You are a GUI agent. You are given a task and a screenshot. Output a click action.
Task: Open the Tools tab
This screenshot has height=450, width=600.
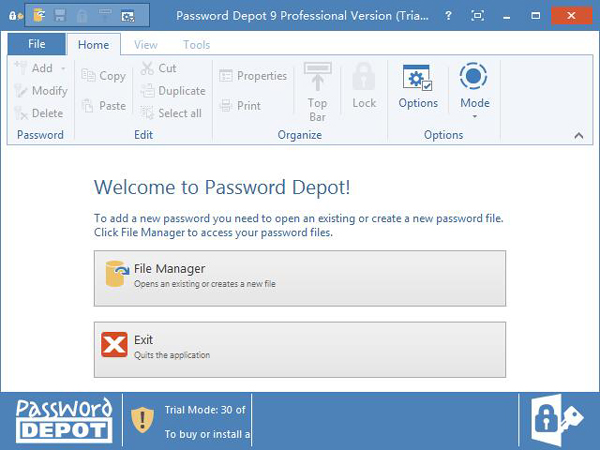coord(196,45)
